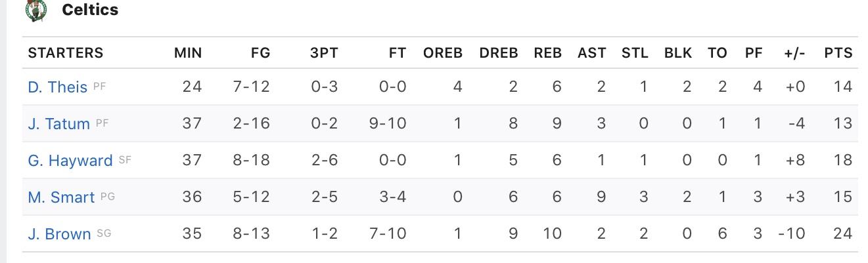Select J. Brown's 24 points cell
This screenshot has height=263, width=868.
pyautogui.click(x=843, y=233)
